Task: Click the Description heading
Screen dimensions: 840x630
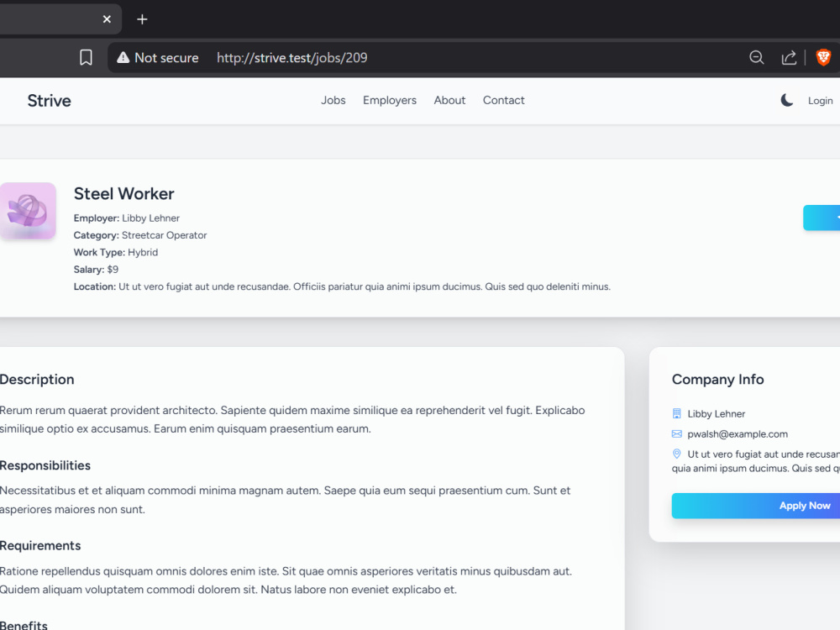Action: point(37,380)
